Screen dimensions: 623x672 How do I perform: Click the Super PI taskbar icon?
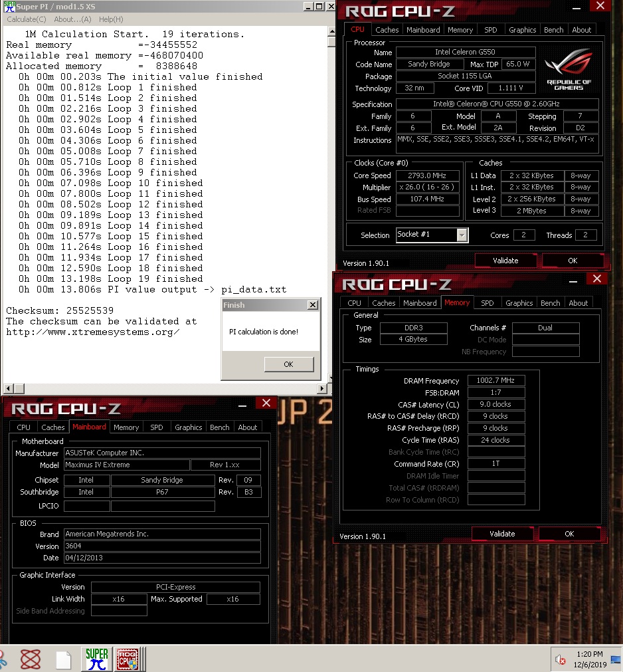pyautogui.click(x=97, y=659)
